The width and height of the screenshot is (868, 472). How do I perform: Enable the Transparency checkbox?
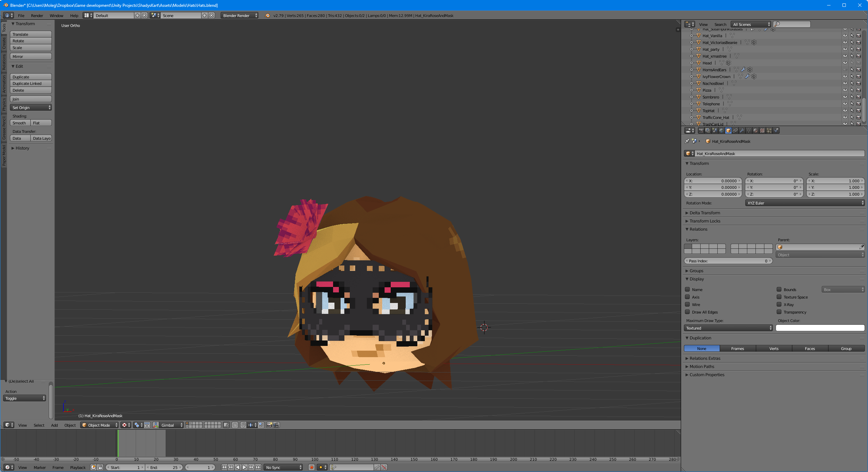[x=779, y=312]
